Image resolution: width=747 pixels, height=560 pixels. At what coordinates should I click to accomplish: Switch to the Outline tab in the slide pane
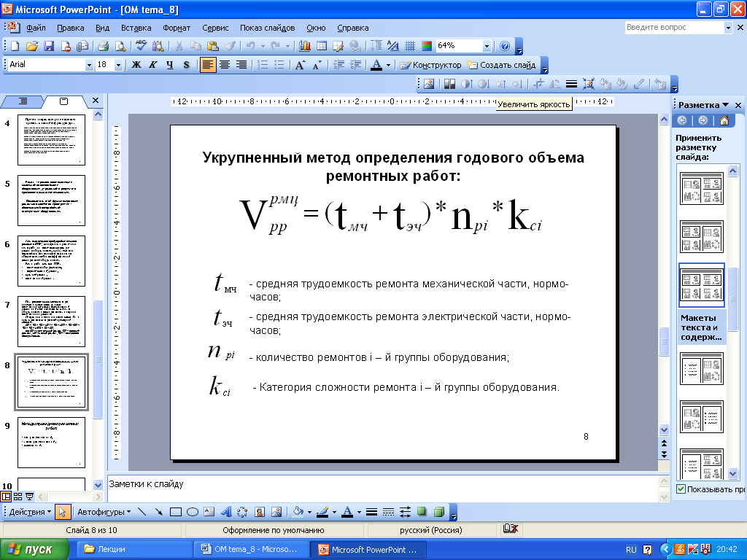23,101
